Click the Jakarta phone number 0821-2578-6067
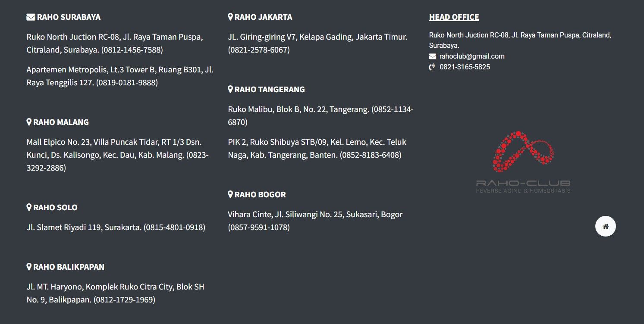Image resolution: width=644 pixels, height=324 pixels. 259,50
